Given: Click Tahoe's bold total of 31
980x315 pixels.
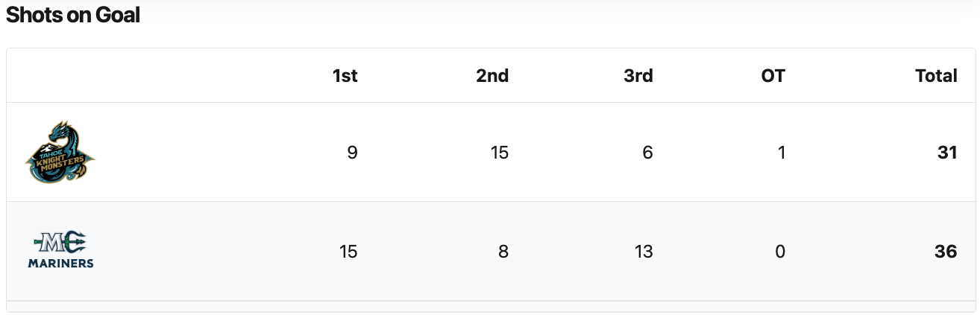Looking at the screenshot, I should [946, 153].
